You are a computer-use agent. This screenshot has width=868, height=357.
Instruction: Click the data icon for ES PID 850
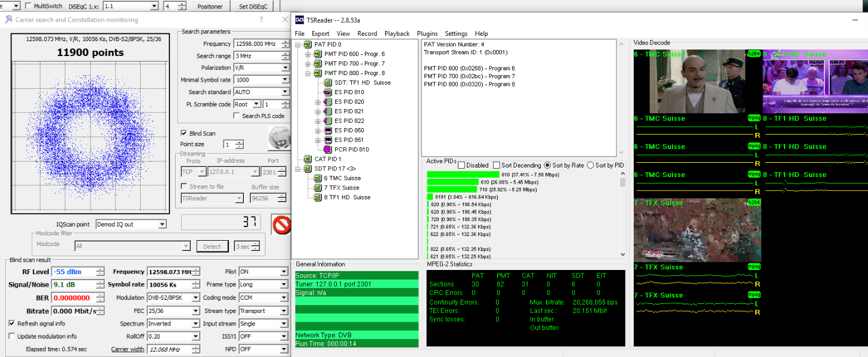tap(327, 130)
